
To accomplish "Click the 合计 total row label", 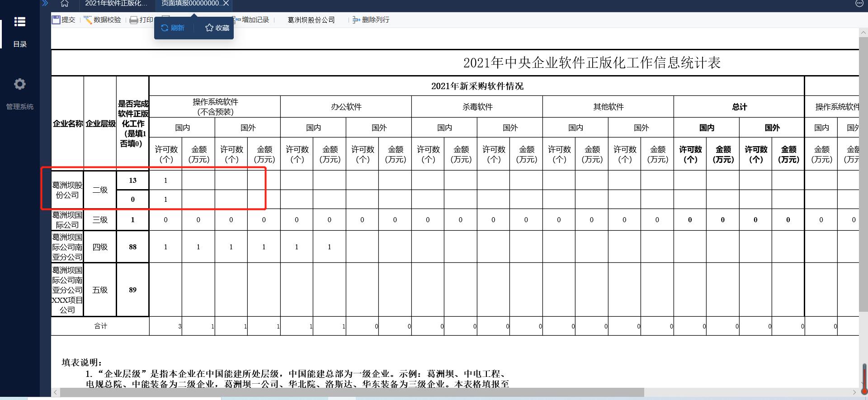I will coord(100,326).
